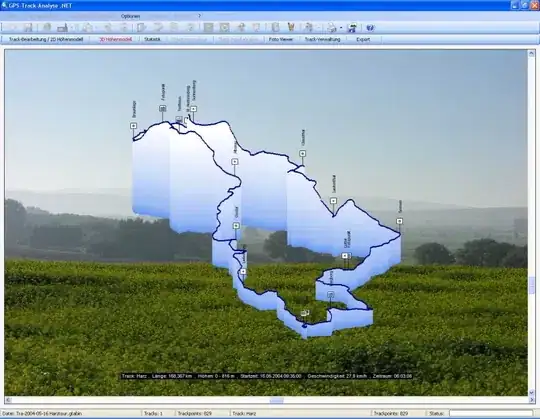540x419 pixels.
Task: Select the Seesen waypoint marker
Action: point(399,221)
